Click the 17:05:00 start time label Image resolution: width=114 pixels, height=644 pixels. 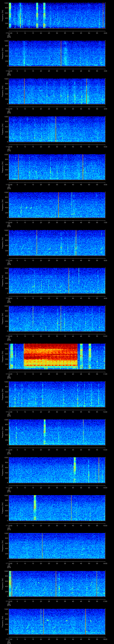(x=9, y=184)
